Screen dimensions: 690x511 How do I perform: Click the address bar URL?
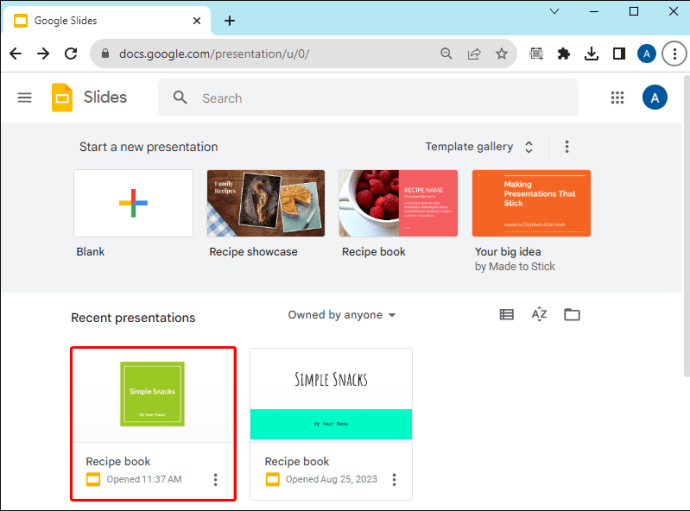[214, 54]
